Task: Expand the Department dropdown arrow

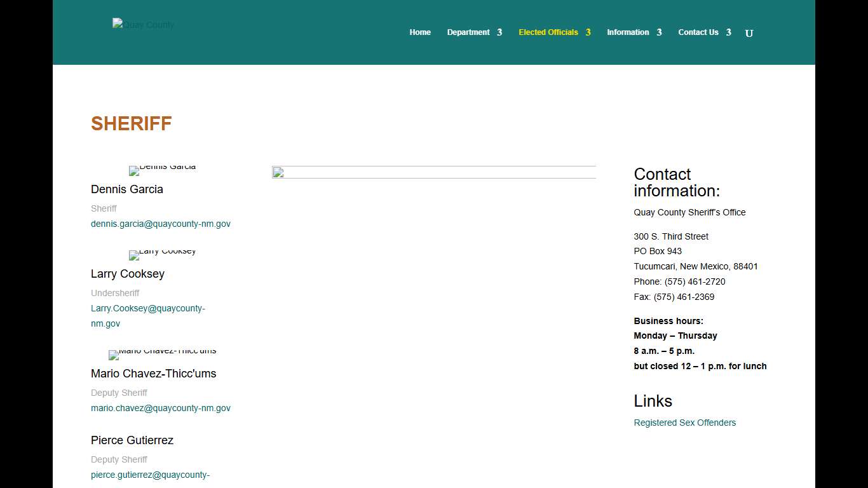Action: click(x=499, y=32)
